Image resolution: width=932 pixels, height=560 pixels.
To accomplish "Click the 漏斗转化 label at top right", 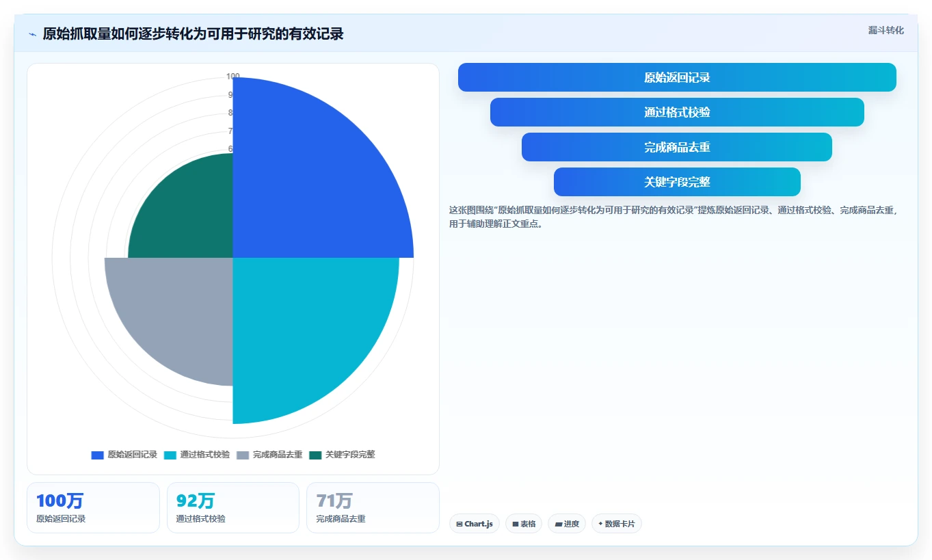I will click(886, 30).
